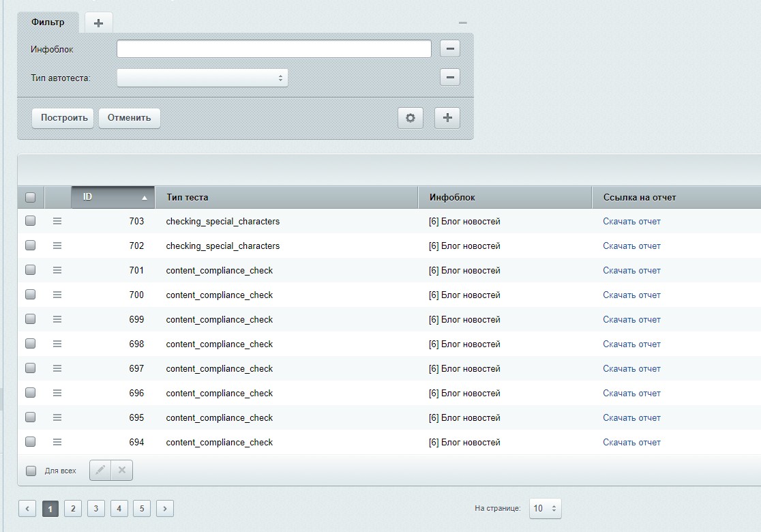Download report for ID 698
761x532 pixels.
coord(631,344)
